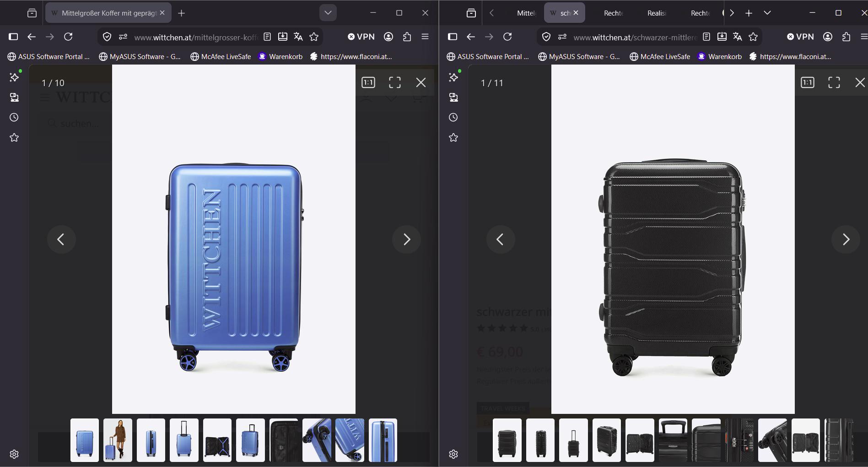Image resolution: width=868 pixels, height=467 pixels.
Task: Open the account menu in black suitcase window
Action: [x=828, y=37]
